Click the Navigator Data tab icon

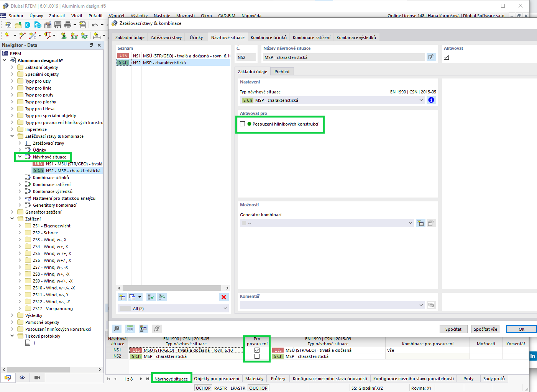tap(8, 377)
